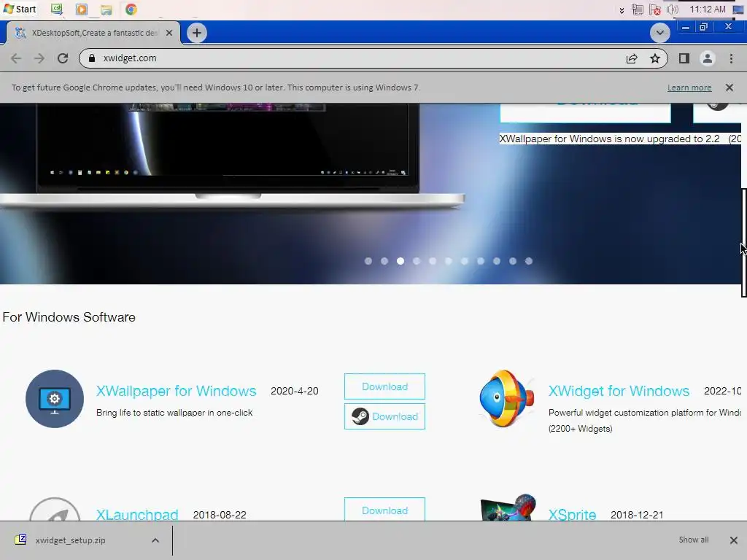Click the padlock site info icon
Image resolution: width=747 pixels, height=560 pixels.
(x=92, y=58)
